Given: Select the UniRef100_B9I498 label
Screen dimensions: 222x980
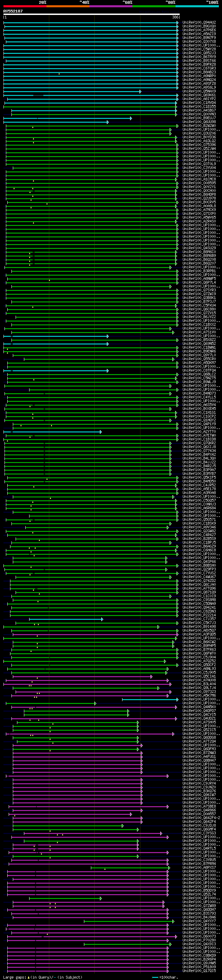Looking at the screenshot, I should (x=199, y=626).
